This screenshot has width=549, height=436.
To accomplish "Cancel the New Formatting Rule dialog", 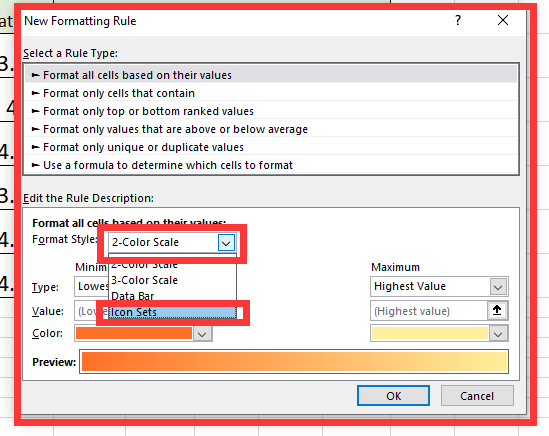I will coord(477,396).
